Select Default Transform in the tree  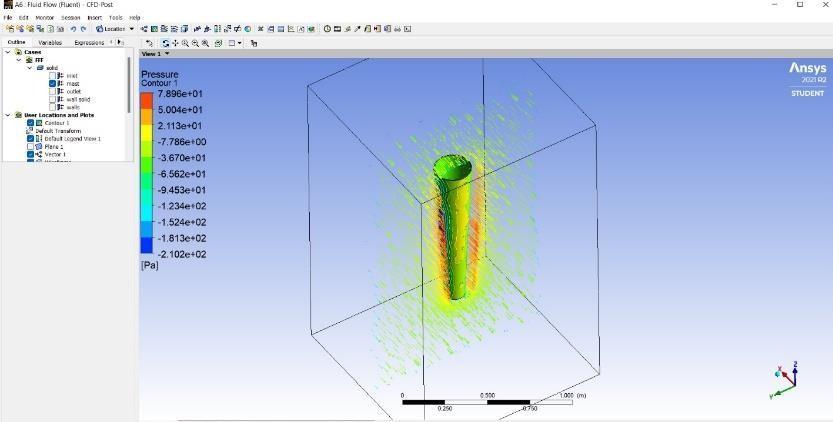(58, 131)
